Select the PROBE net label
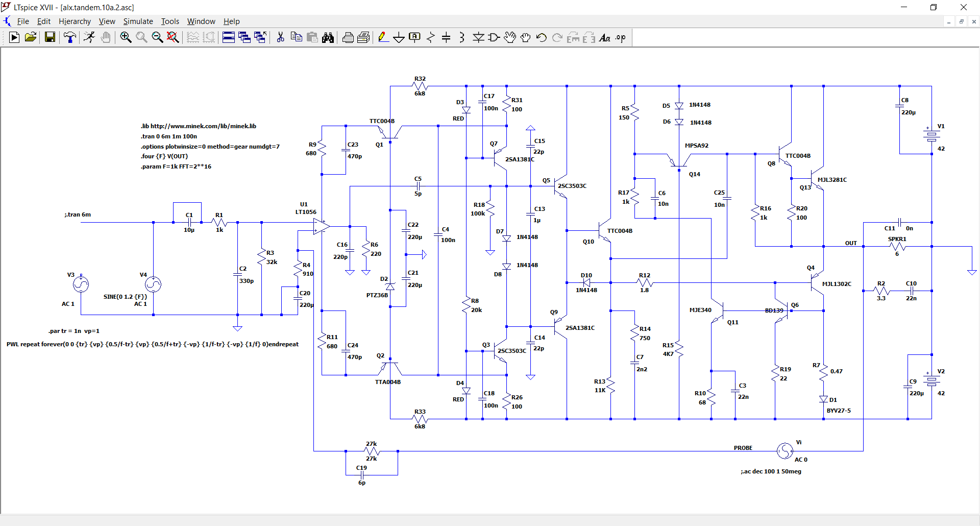The height and width of the screenshot is (526, 980). (743, 448)
